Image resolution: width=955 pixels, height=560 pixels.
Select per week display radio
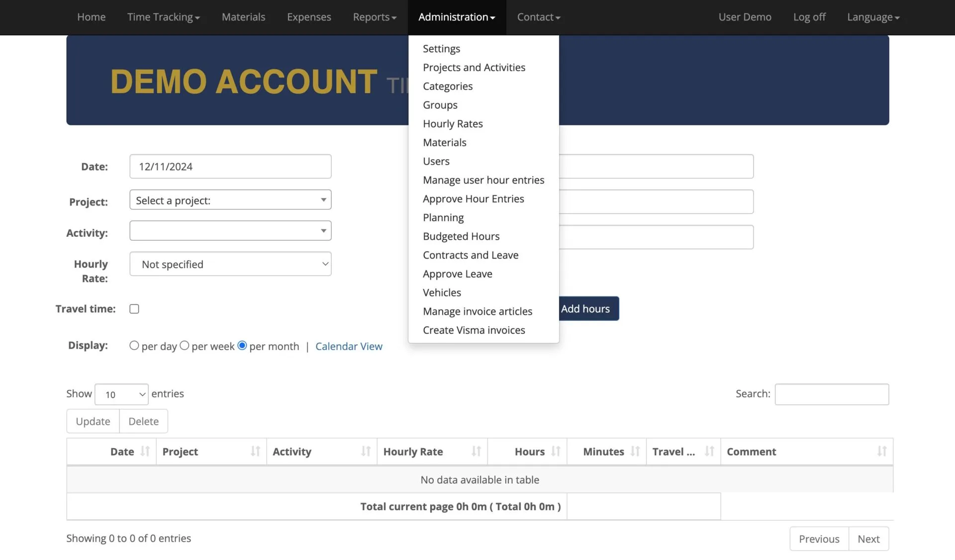tap(185, 345)
